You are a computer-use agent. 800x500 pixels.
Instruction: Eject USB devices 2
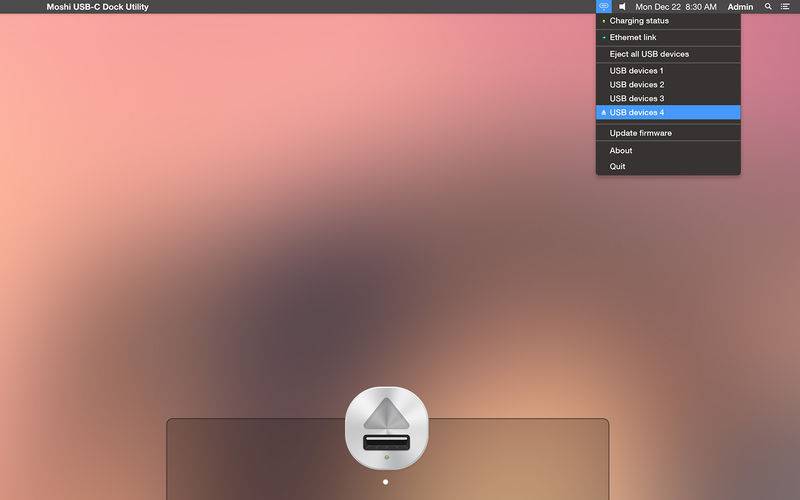click(668, 85)
